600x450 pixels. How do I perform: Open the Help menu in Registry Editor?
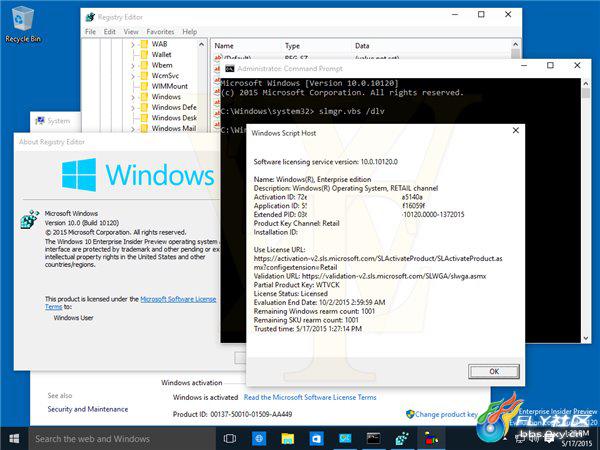point(189,32)
